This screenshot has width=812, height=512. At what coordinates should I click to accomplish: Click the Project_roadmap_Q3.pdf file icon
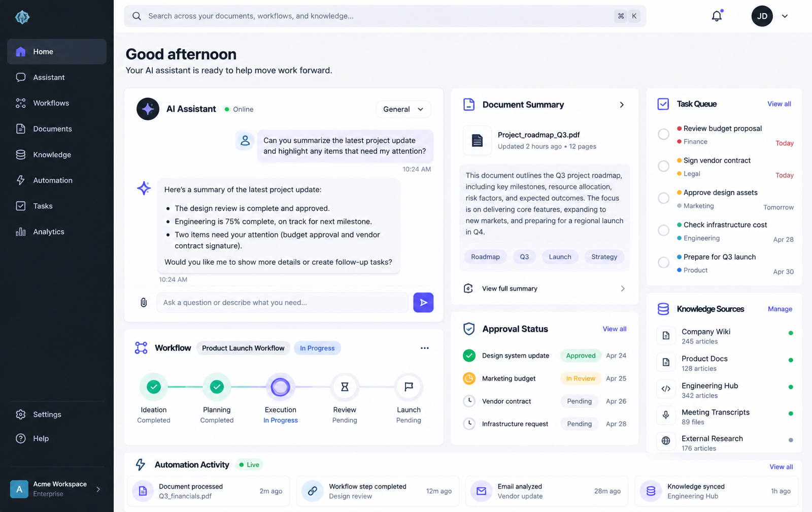pyautogui.click(x=477, y=140)
